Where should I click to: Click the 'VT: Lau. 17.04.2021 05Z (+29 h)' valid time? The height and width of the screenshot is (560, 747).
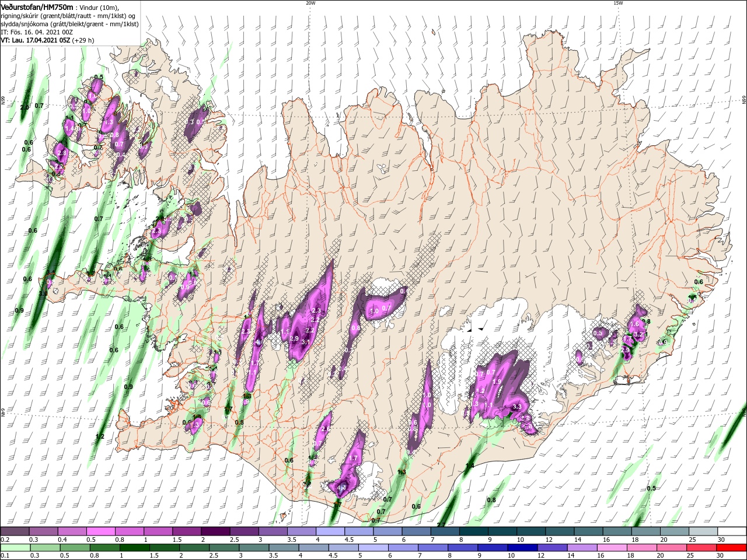click(x=47, y=40)
